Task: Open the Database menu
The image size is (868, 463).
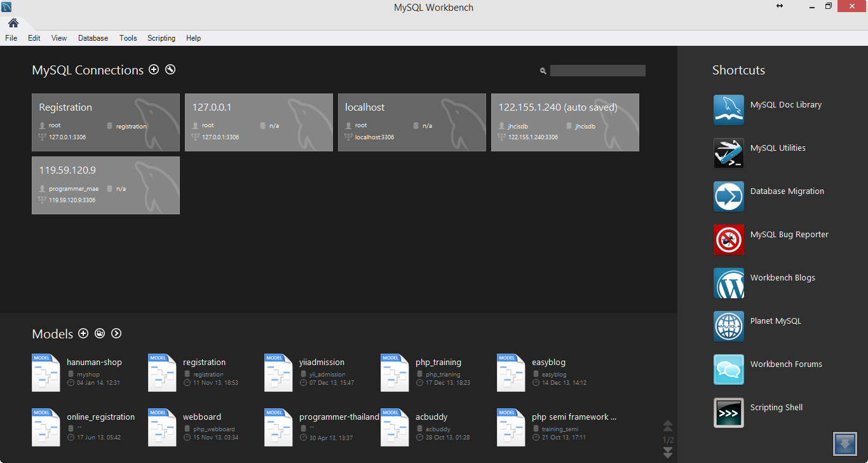Action: point(93,38)
